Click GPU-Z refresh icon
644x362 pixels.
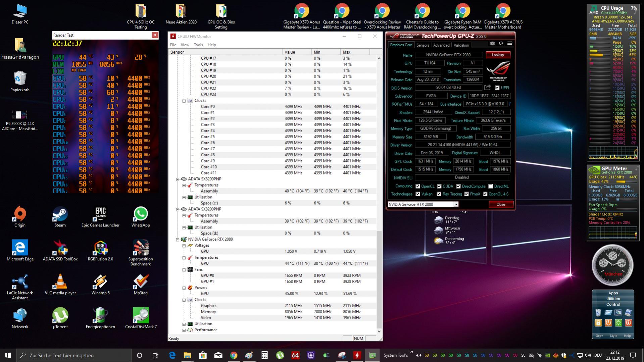501,43
